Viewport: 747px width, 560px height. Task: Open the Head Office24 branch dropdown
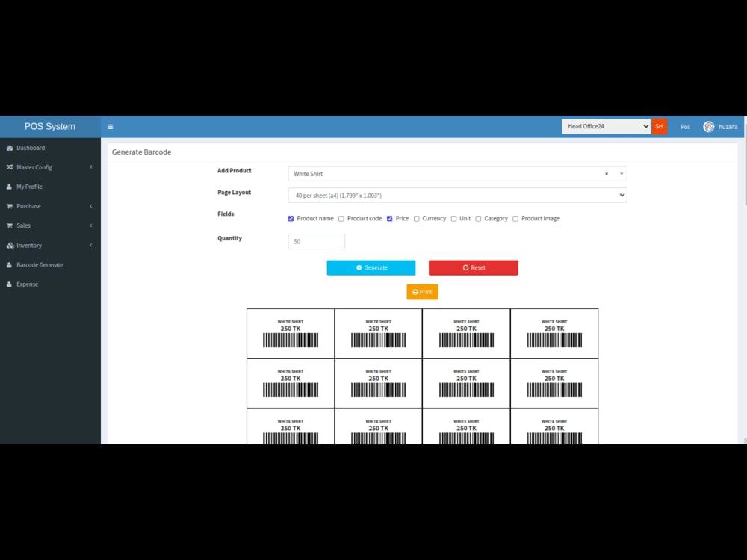coord(605,126)
